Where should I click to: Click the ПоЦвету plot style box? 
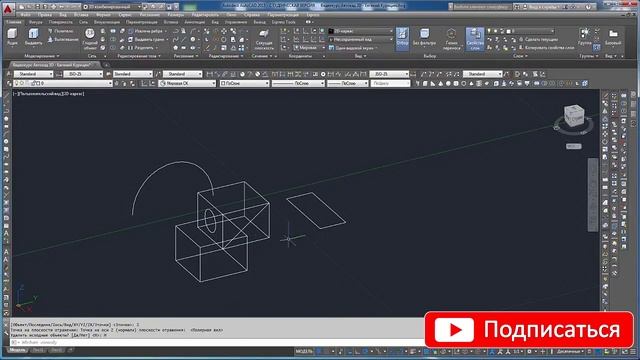click(x=390, y=83)
